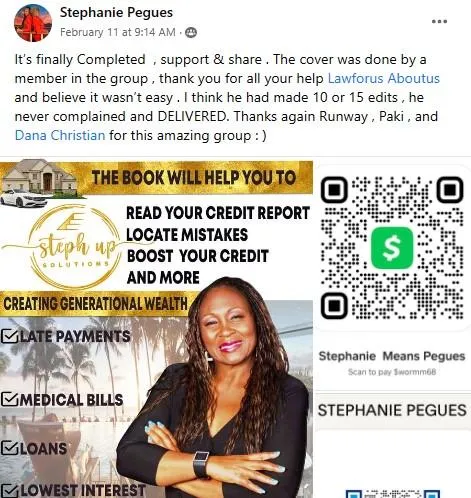Viewport: 471px width, 498px height.
Task: Click the Loans checkbox
Action: [x=9, y=448]
